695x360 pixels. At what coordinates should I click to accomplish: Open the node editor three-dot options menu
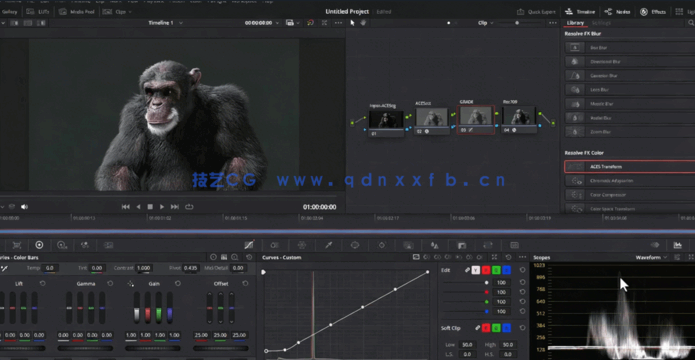point(552,23)
